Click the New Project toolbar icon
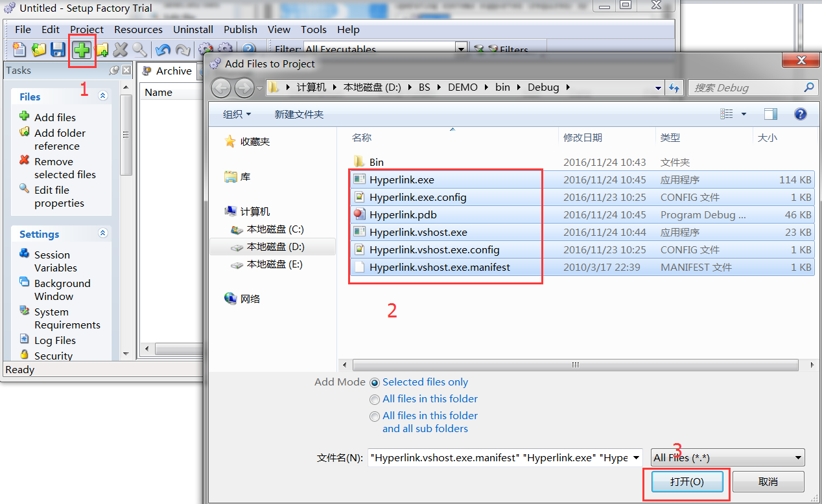 point(19,50)
